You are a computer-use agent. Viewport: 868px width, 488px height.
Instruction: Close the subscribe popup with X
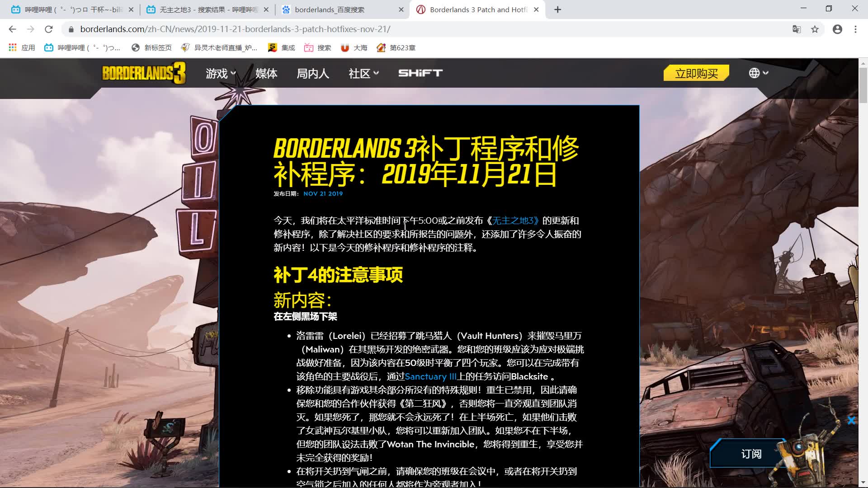pos(851,421)
